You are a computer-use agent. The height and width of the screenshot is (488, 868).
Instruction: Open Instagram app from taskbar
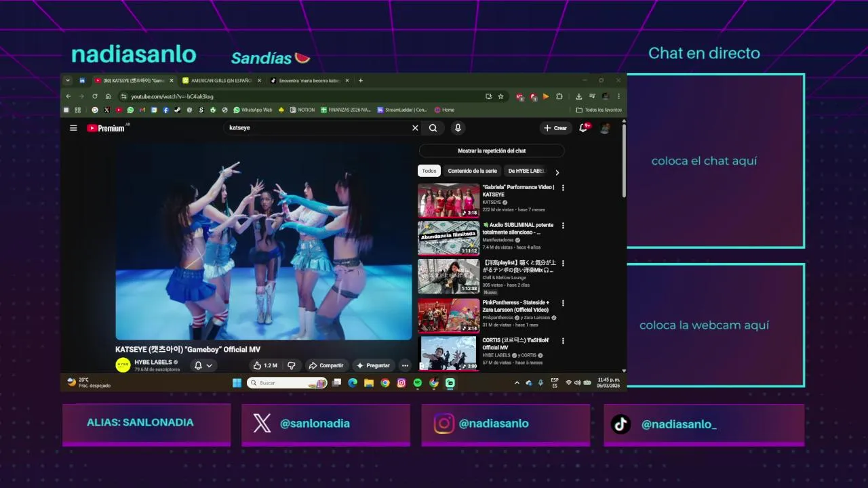pyautogui.click(x=401, y=383)
